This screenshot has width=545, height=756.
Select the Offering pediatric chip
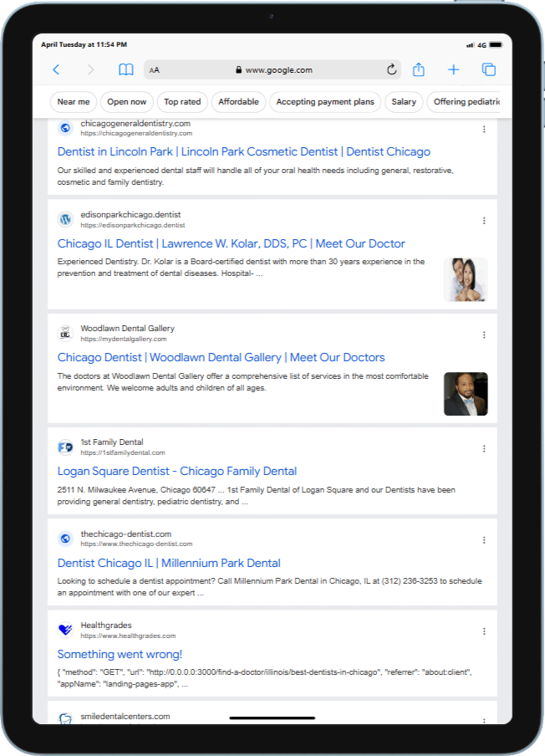click(464, 102)
